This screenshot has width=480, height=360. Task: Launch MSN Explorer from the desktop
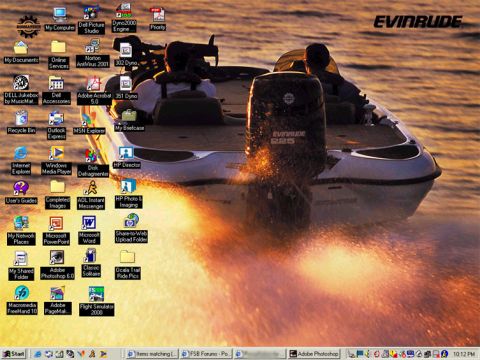click(x=89, y=123)
